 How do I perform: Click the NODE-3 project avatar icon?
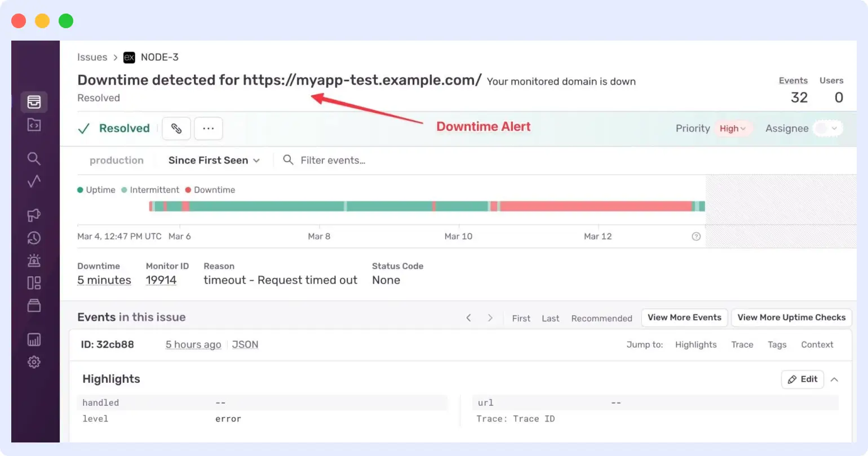point(129,57)
